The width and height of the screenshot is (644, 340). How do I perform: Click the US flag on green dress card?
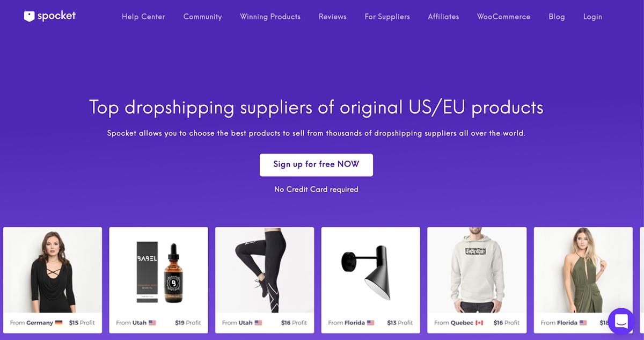click(583, 323)
